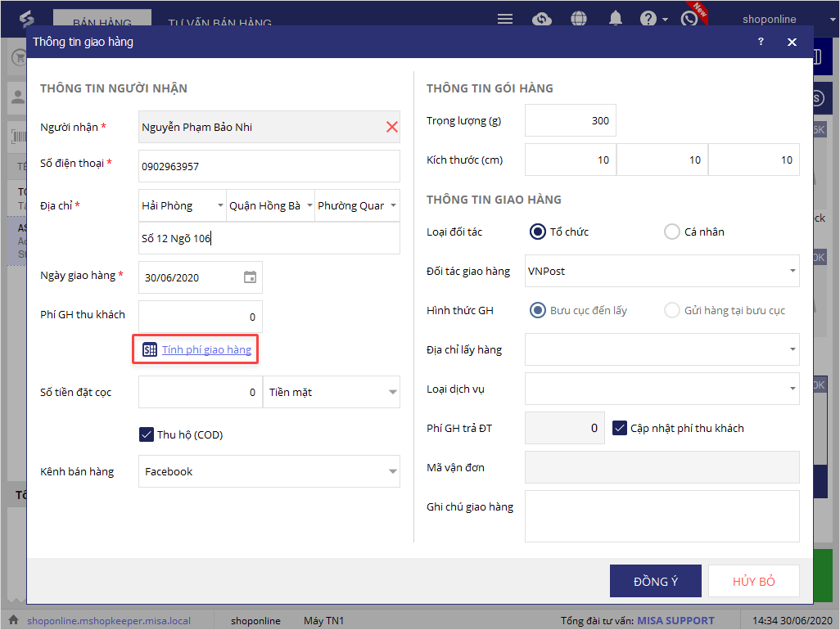Open the globe language icon
This screenshot has width=840, height=630.
click(579, 19)
